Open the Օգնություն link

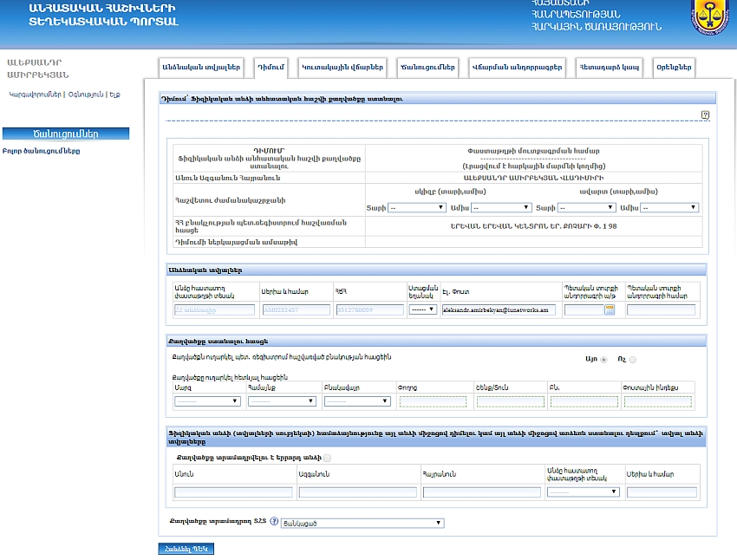tap(86, 94)
